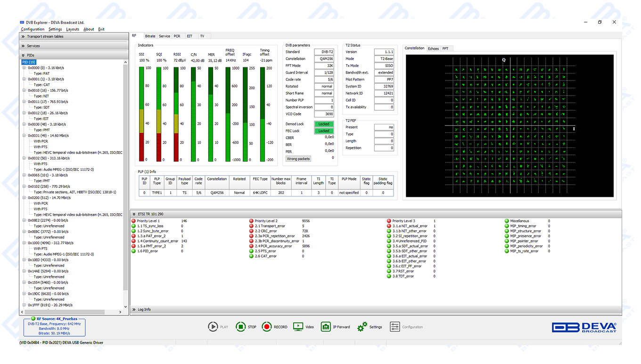641x364 pixels.
Task: Collapse the 0x0200 (512) PID node
Action: click(x=24, y=198)
